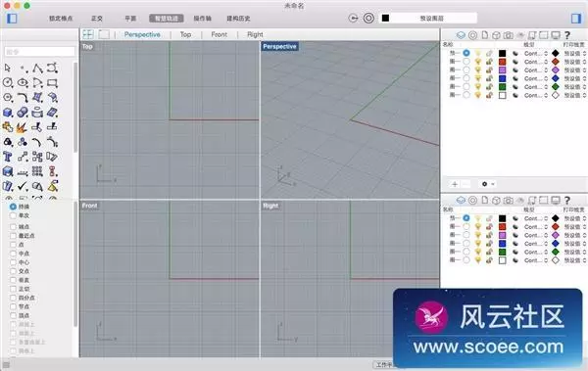
Task: Set red layer current in upper panel
Action: [x=466, y=61]
